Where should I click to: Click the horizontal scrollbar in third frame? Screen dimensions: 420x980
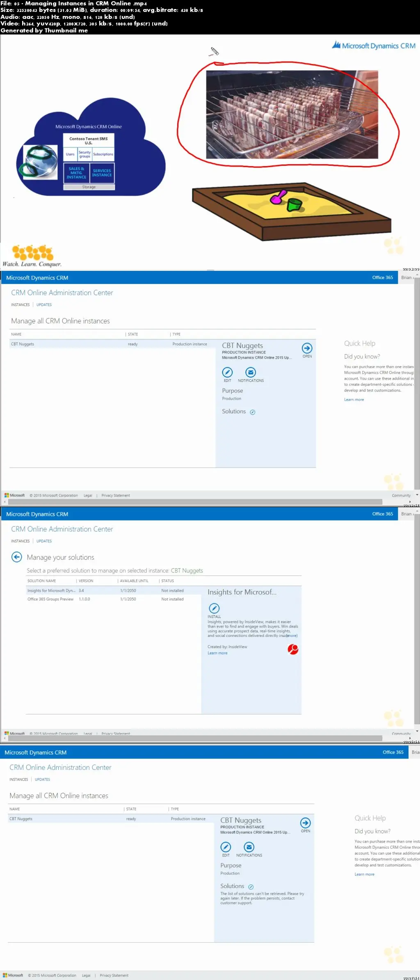tap(195, 738)
